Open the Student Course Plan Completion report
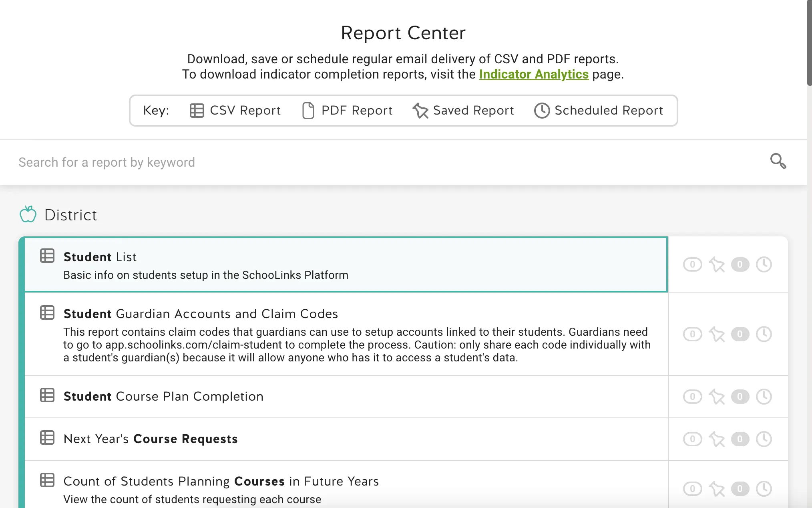812x508 pixels. (346, 397)
